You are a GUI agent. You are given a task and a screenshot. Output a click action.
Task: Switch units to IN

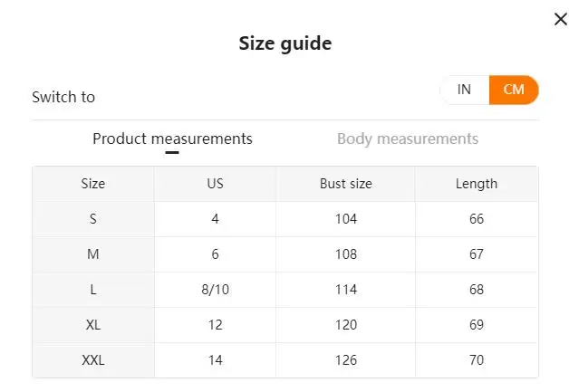(464, 90)
